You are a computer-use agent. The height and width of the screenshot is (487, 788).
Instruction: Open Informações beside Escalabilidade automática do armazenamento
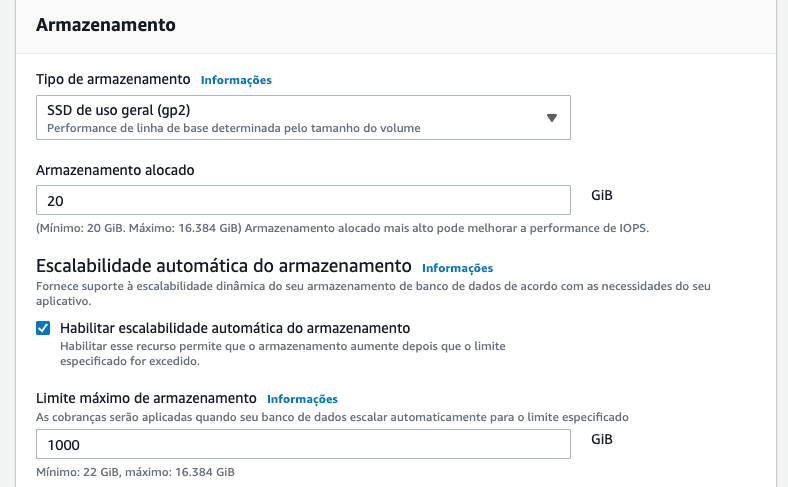[x=457, y=268]
